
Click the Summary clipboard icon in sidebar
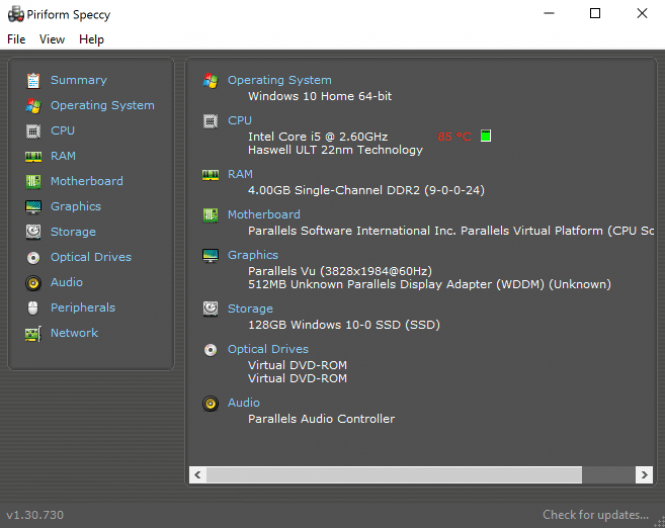(x=33, y=80)
